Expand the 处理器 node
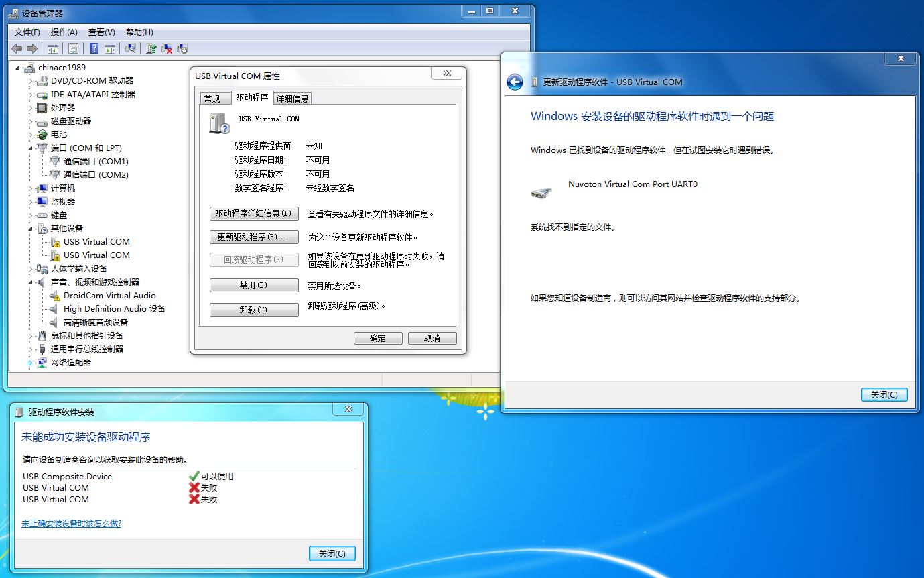 click(30, 107)
